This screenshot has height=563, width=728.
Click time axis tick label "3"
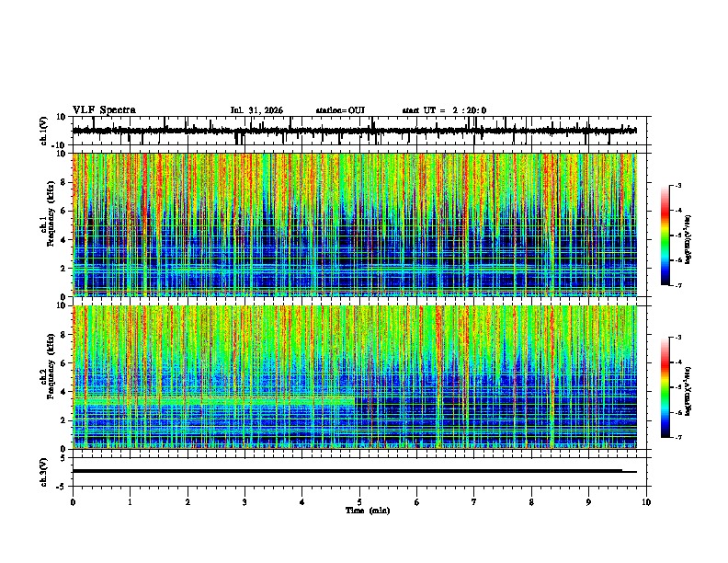click(245, 502)
